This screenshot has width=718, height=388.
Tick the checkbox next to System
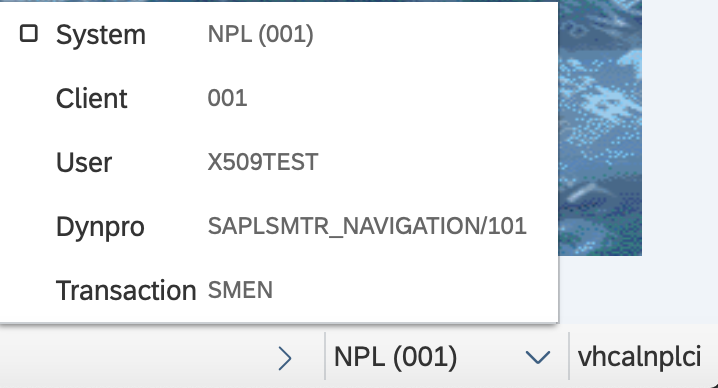[x=29, y=34]
